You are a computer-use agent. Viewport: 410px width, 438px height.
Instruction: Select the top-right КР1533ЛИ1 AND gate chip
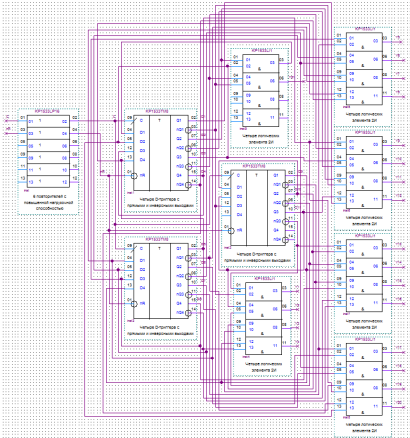click(364, 69)
